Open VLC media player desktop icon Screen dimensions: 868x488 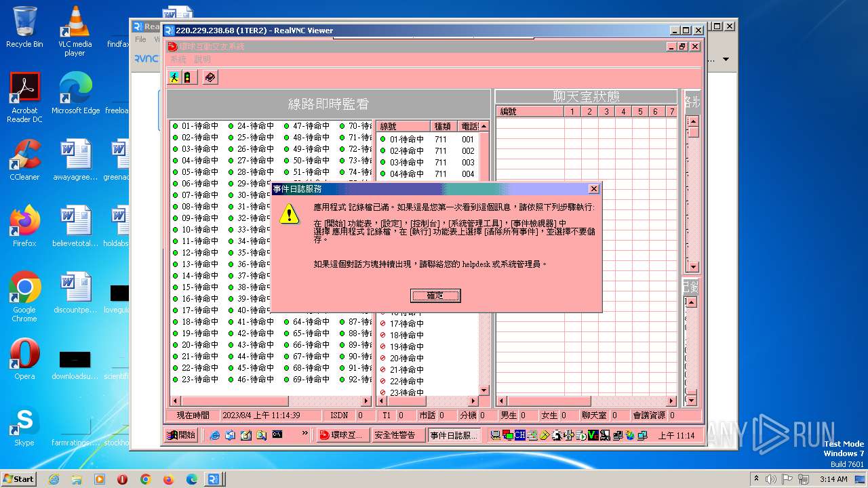(75, 30)
